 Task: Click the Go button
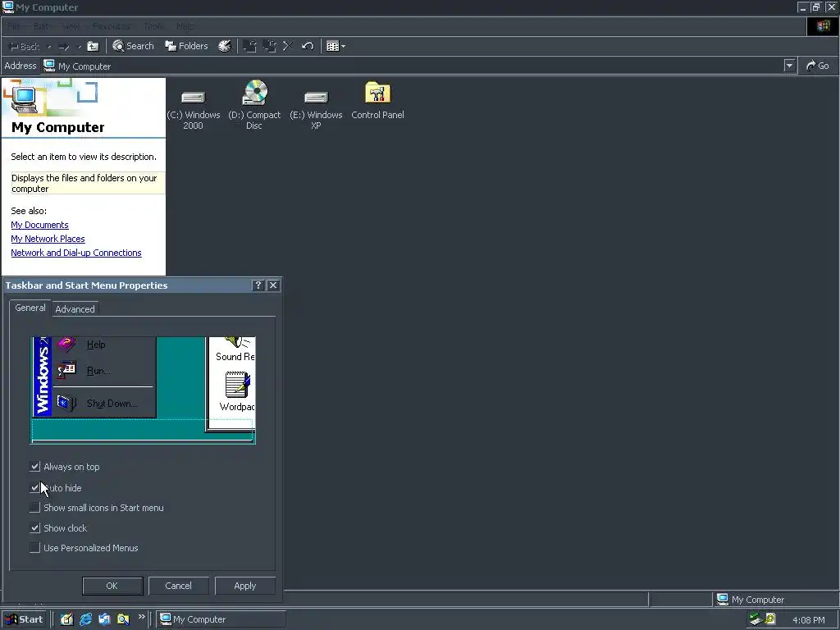coord(818,66)
